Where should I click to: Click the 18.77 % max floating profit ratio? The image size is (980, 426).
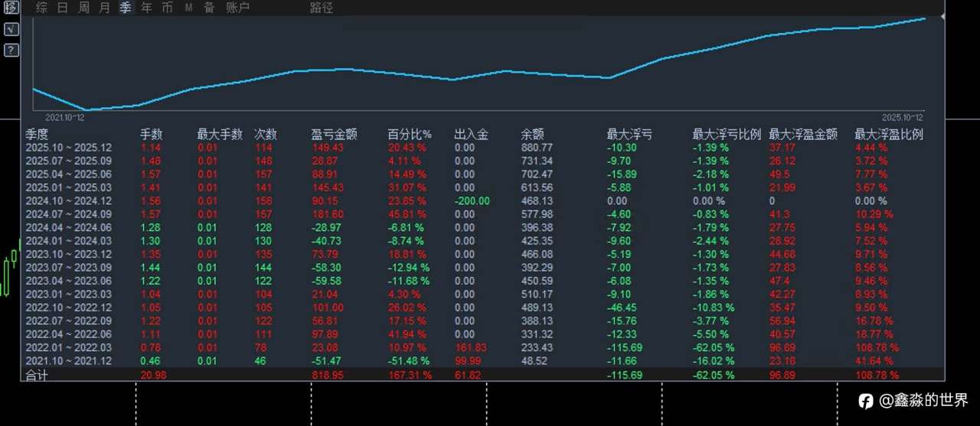click(x=873, y=334)
